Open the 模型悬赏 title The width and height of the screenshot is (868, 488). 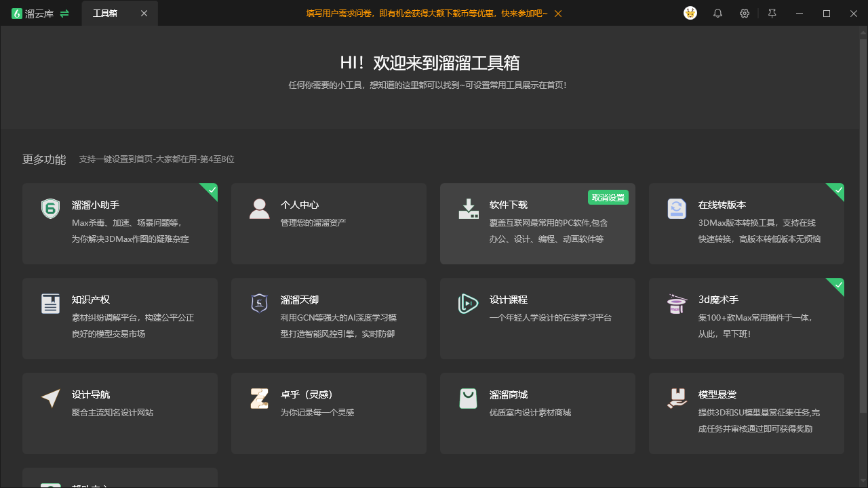(x=717, y=394)
